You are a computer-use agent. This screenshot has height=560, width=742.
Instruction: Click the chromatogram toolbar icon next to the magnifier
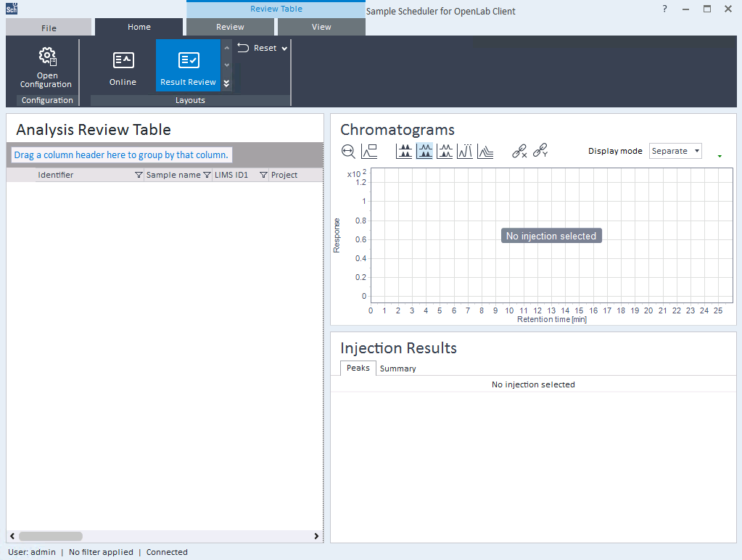[369, 151]
